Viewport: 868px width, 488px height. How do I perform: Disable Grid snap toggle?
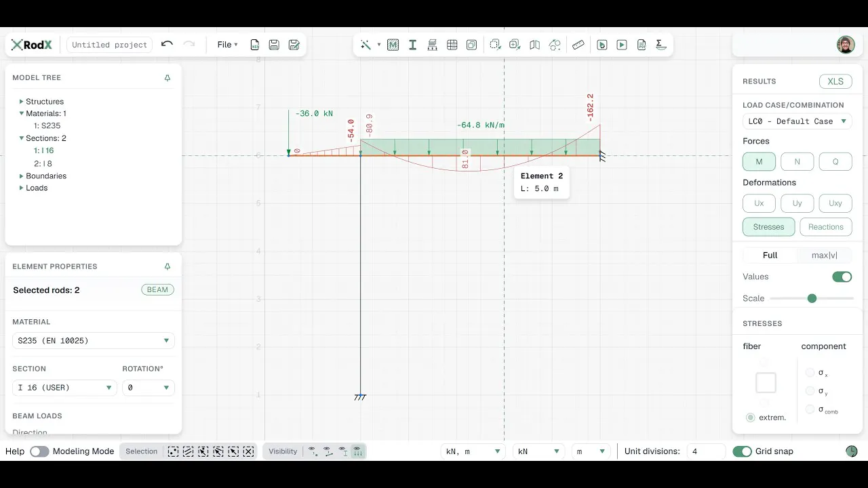click(x=743, y=451)
